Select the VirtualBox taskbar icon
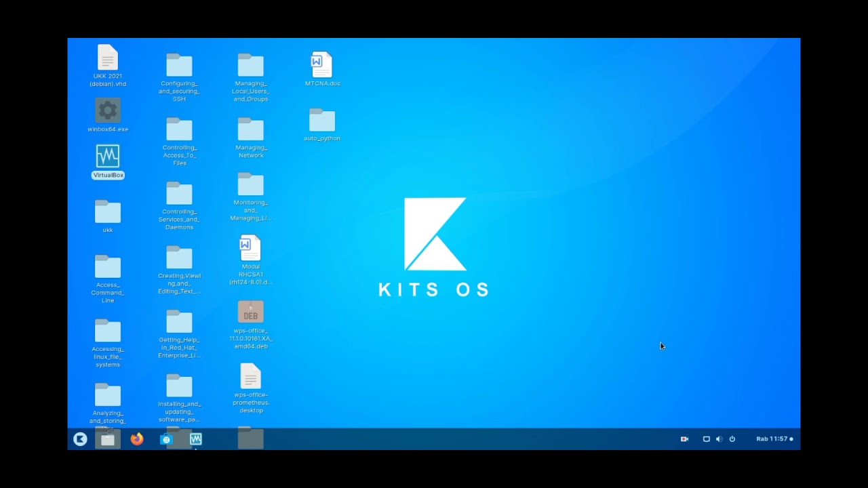The image size is (868, 488). point(196,439)
